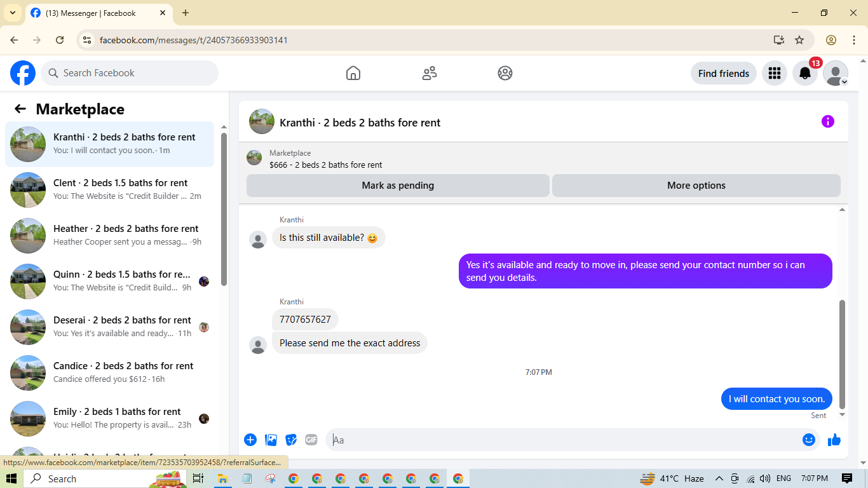
Task: Open Task View on the taskbar
Action: click(198, 478)
